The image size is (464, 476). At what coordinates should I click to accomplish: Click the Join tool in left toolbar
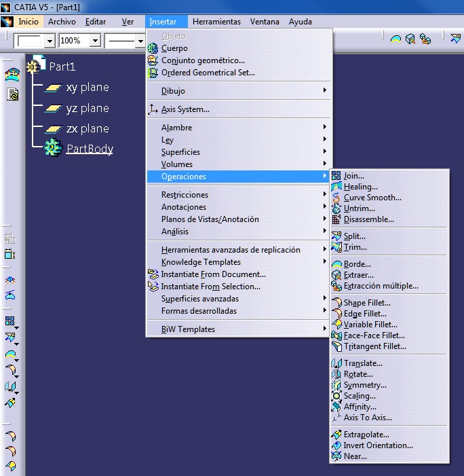pos(10,321)
